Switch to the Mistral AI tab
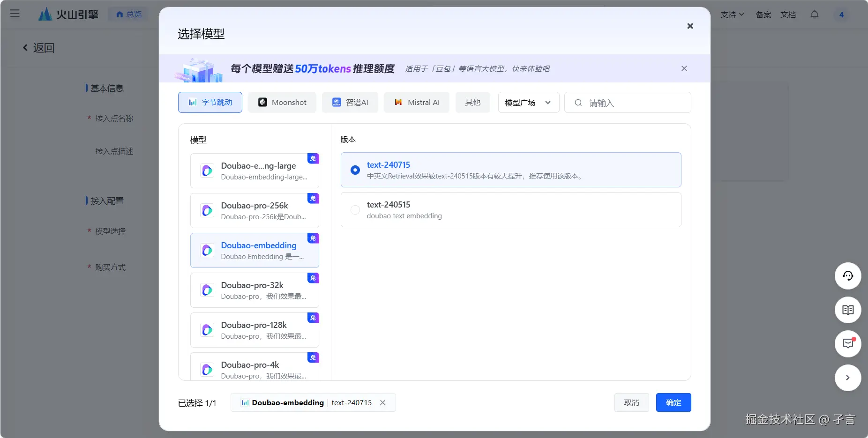This screenshot has height=438, width=868. pos(417,102)
